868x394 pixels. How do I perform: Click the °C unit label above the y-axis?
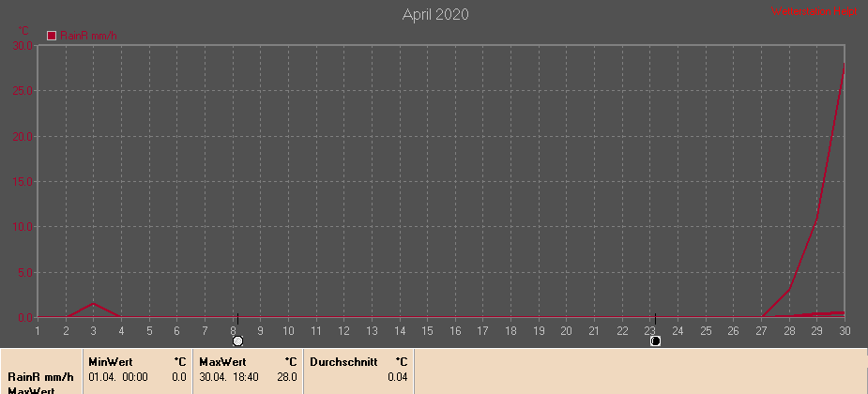(23, 31)
